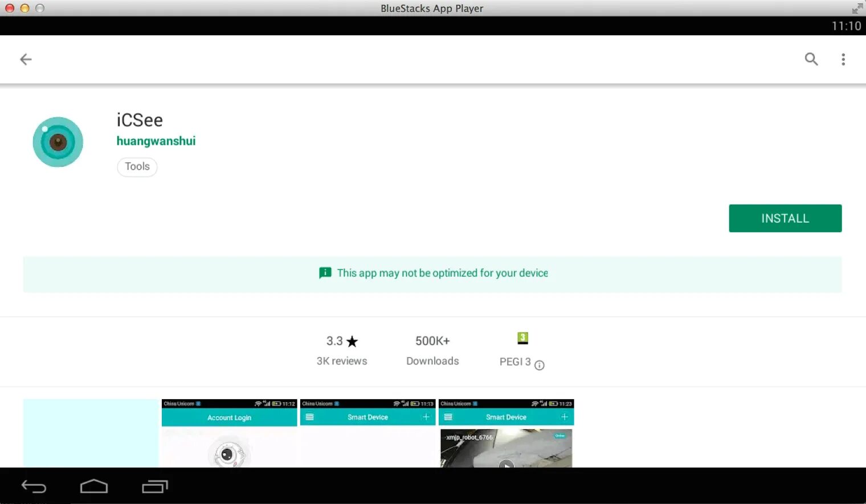This screenshot has height=504, width=866.
Task: Click the 500K+ downloads figure
Action: (432, 341)
